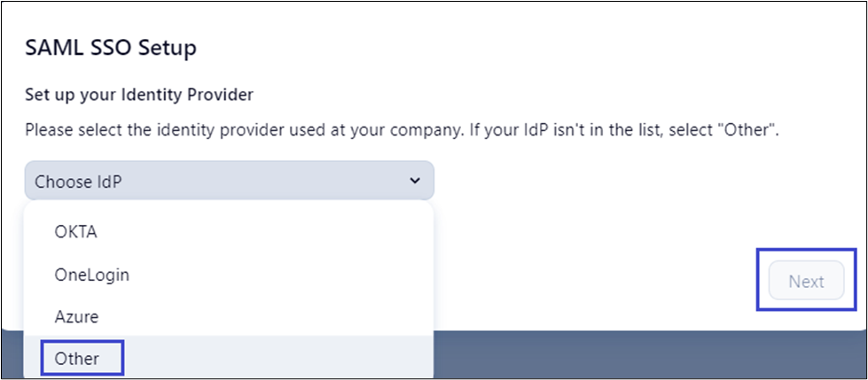Choose OneLogin as the identity provider
The width and height of the screenshot is (868, 380).
[x=92, y=275]
